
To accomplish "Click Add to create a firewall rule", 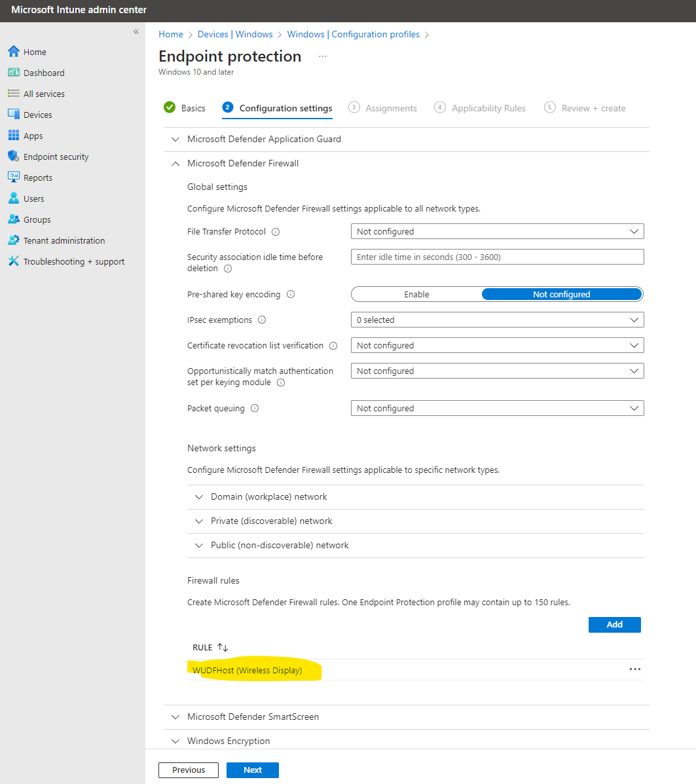I will coord(614,624).
